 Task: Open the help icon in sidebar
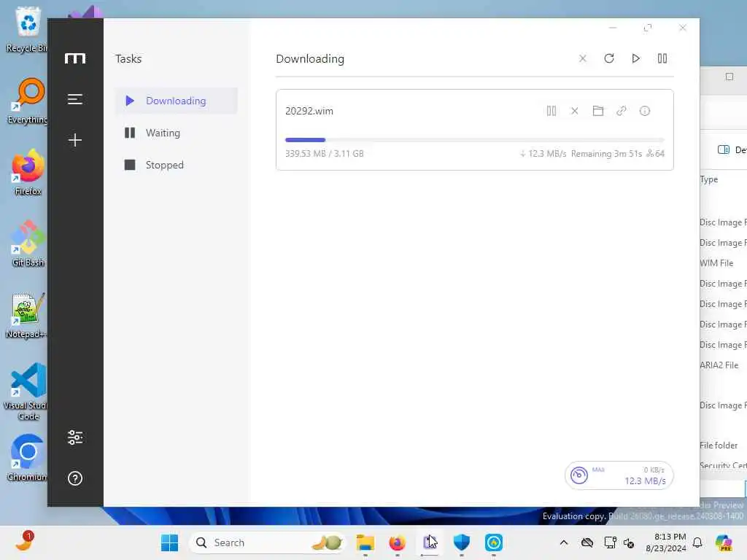click(75, 478)
